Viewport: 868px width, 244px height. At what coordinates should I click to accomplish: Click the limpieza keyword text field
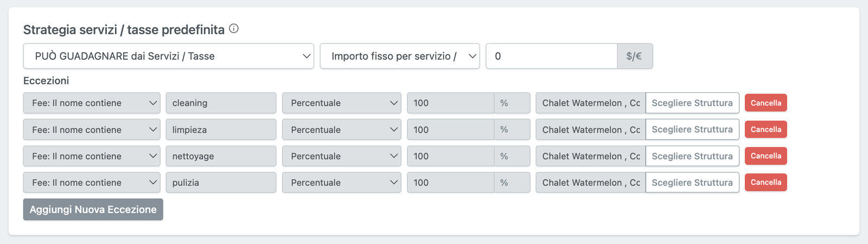click(x=221, y=129)
